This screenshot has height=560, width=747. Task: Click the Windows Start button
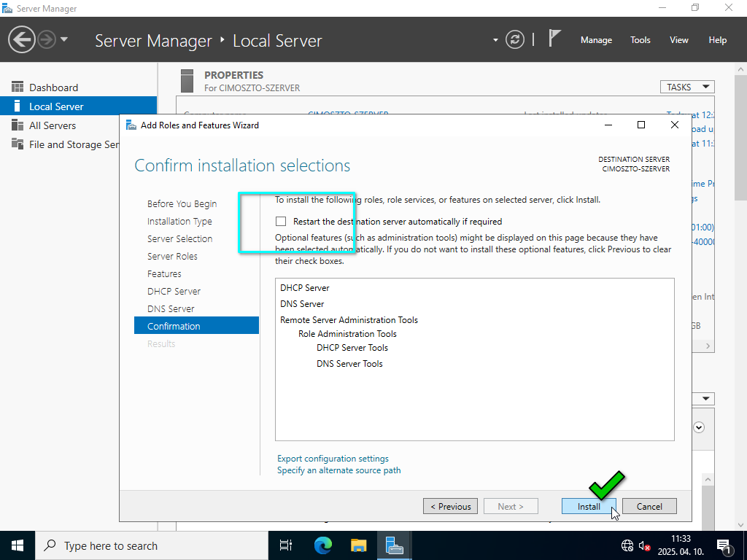click(17, 545)
